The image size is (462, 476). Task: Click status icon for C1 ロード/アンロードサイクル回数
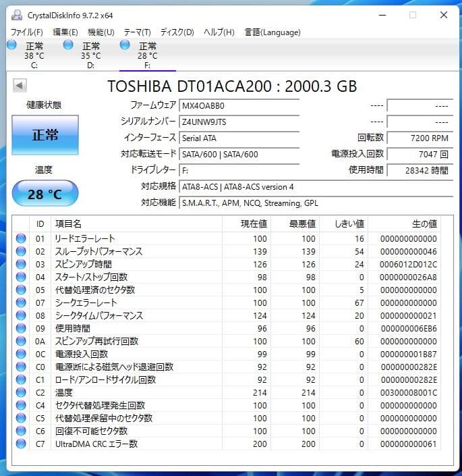tap(21, 379)
